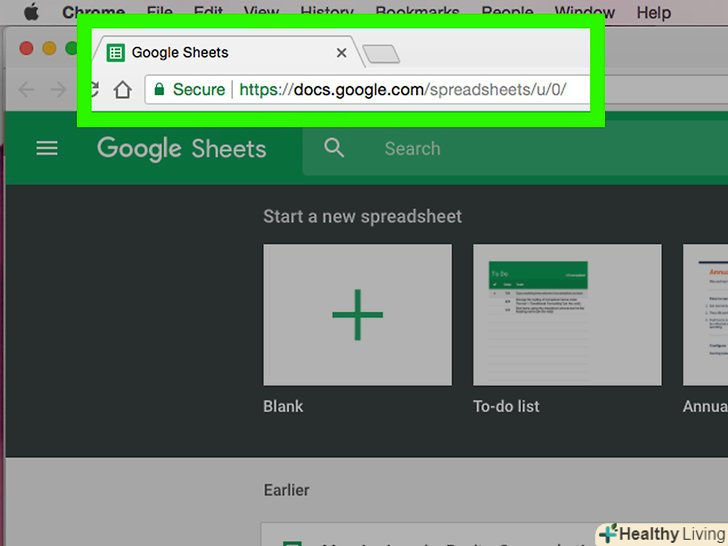Screen dimensions: 728x546
Task: Go forward in browser history
Action: click(x=58, y=89)
